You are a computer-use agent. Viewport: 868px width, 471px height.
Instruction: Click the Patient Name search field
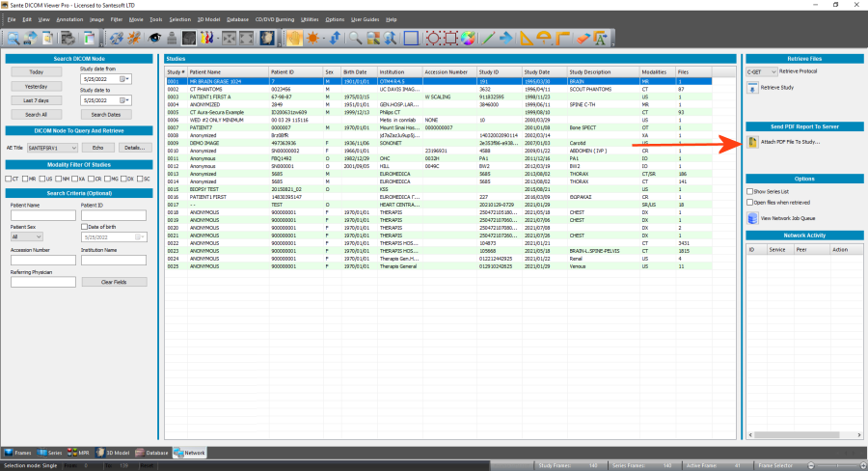pyautogui.click(x=42, y=214)
